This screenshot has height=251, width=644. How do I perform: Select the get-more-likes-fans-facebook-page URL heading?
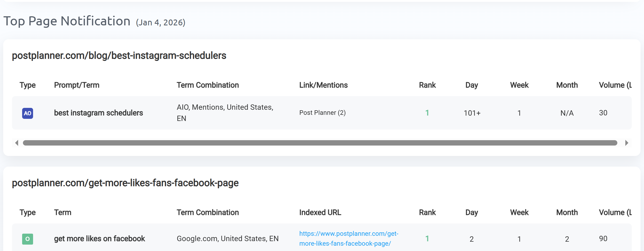(x=125, y=183)
